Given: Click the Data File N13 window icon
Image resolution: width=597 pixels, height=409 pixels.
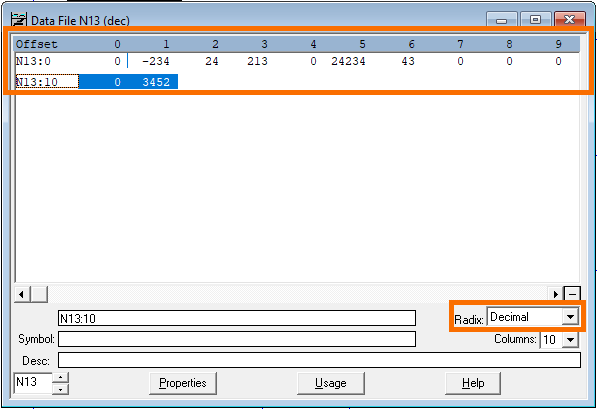Looking at the screenshot, I should [19, 19].
